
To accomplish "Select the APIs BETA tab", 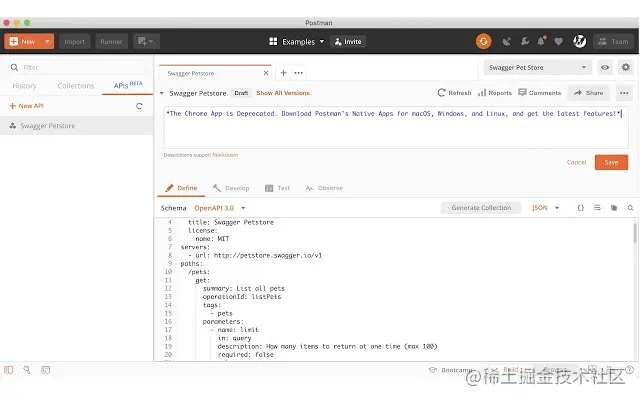I will pyautogui.click(x=128, y=85).
